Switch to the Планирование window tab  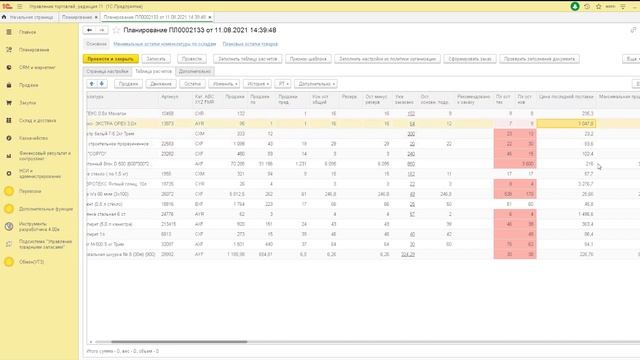tap(77, 17)
